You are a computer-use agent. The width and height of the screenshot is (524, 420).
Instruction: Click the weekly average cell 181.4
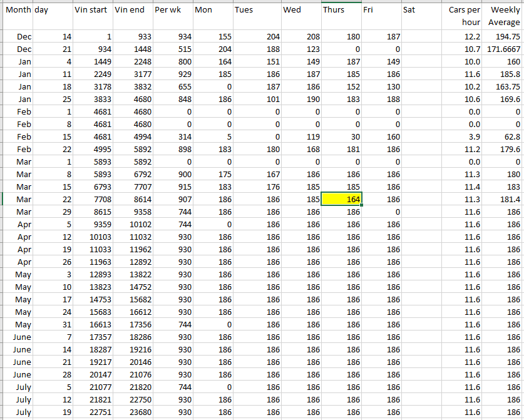[504, 200]
